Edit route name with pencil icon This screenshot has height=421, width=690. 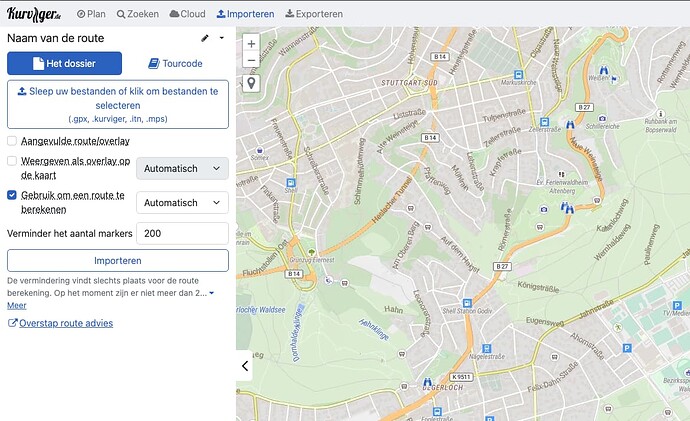(x=205, y=38)
